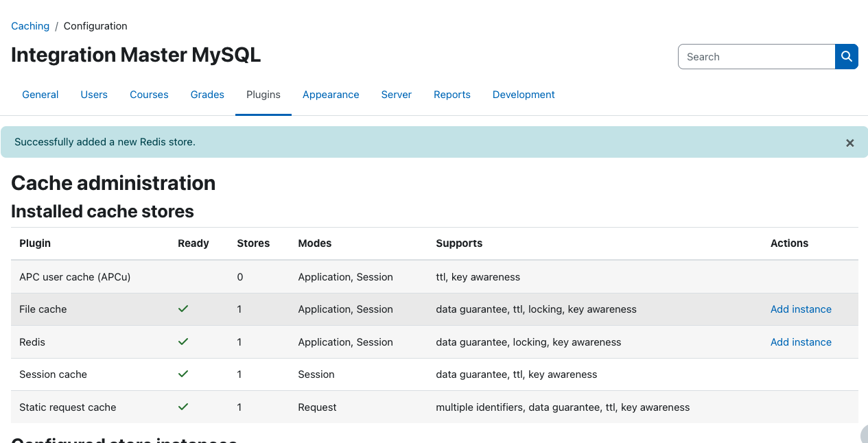Dismiss the Redis store success notification
The width and height of the screenshot is (868, 443).
850,143
